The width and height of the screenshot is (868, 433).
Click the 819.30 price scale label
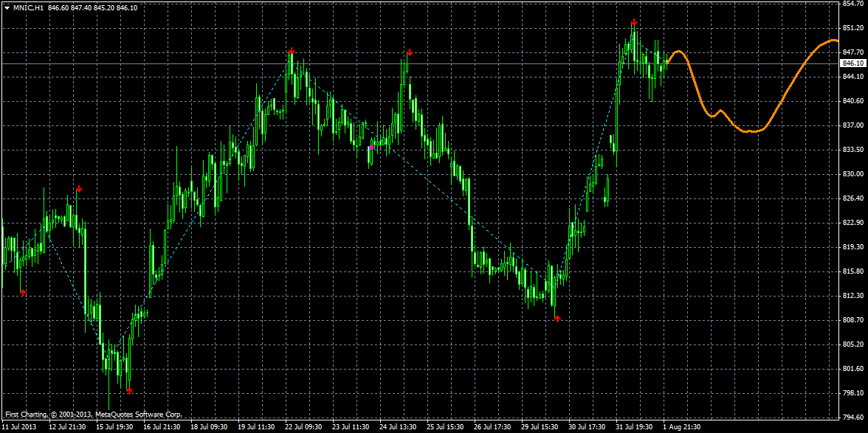click(853, 246)
